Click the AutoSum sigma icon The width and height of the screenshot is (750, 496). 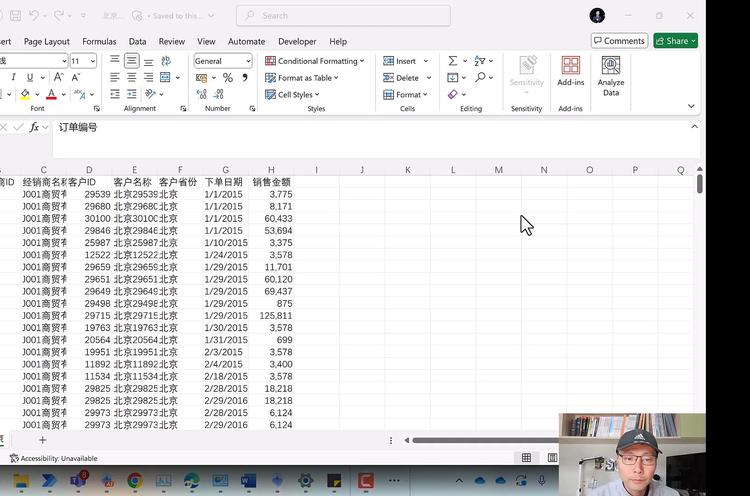pyautogui.click(x=452, y=61)
